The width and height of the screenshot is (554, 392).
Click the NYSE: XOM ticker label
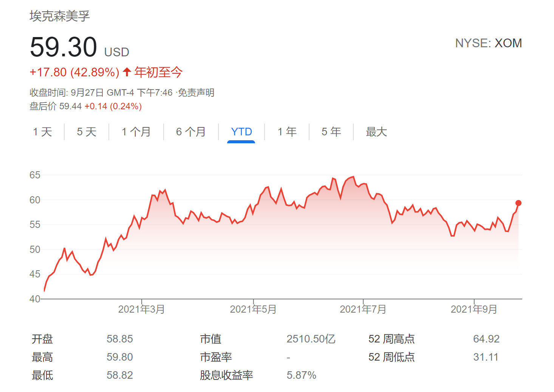click(488, 43)
